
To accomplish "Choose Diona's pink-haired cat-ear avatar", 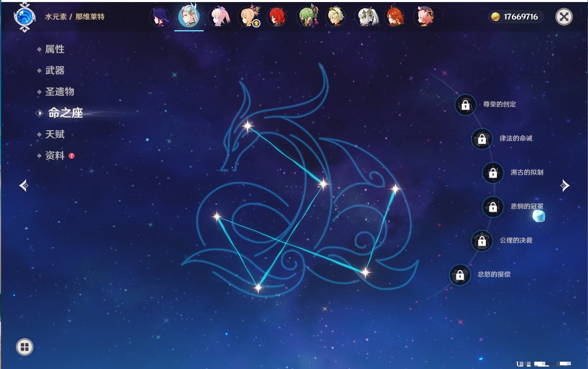I will coord(424,17).
